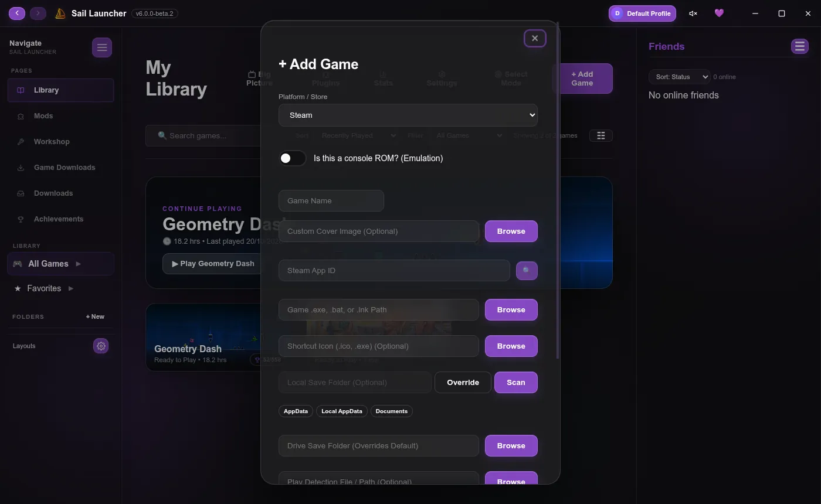Switch library to list view icon
Viewport: 821px width, 504px height.
pyautogui.click(x=601, y=135)
